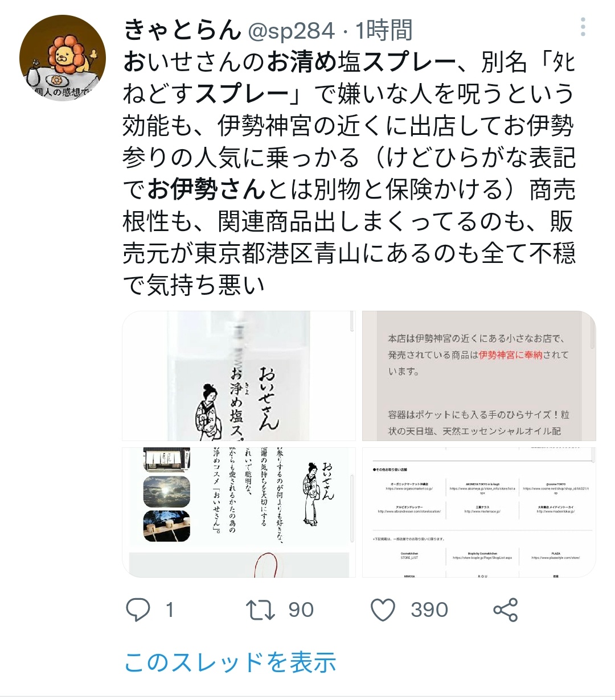Image resolution: width=615 pixels, height=700 pixels.
Task: Open the share icon
Action: pyautogui.click(x=506, y=610)
